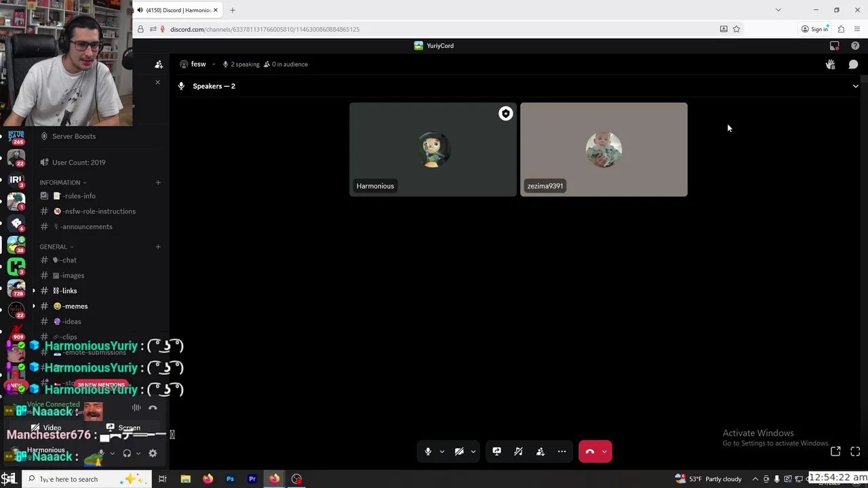Open weather widget 53°F Partly cloudy
Image resolution: width=868 pixels, height=488 pixels.
point(709,479)
